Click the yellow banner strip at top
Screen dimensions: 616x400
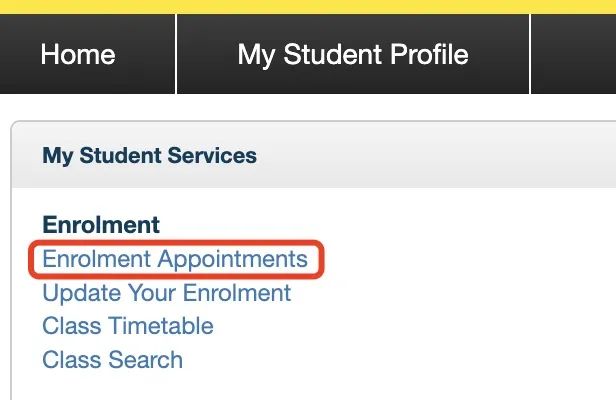click(308, 6)
